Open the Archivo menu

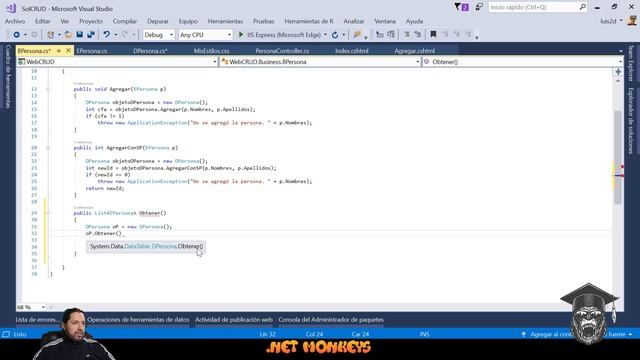(15, 21)
